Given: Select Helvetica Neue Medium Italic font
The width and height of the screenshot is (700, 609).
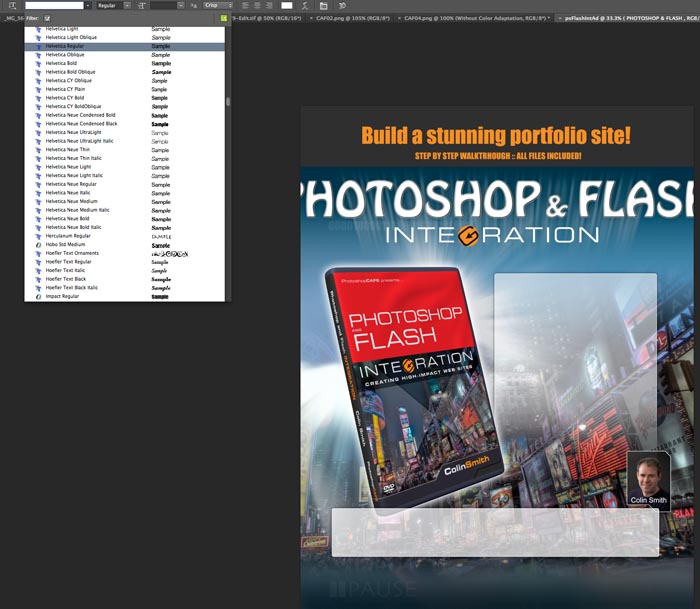Looking at the screenshot, I should coord(125,210).
